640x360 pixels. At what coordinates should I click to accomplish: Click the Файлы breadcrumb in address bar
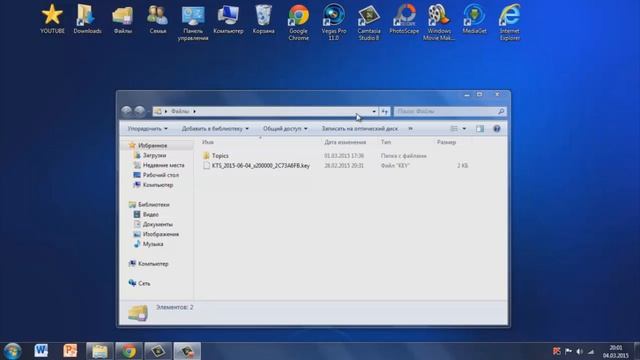[x=180, y=111]
